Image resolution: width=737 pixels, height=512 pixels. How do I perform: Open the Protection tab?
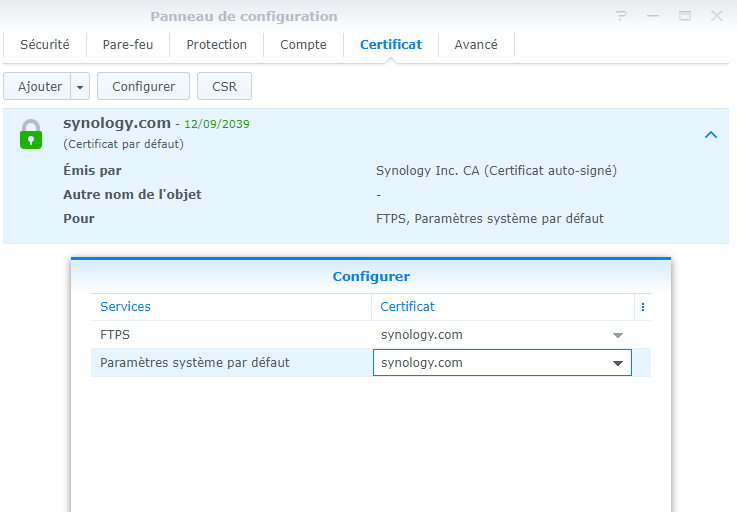[x=216, y=45]
